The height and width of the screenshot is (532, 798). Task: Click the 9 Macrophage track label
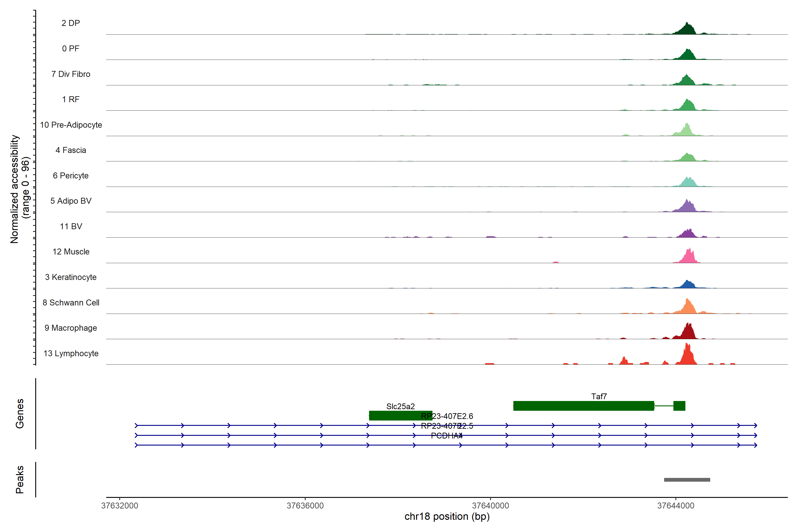[x=71, y=328]
